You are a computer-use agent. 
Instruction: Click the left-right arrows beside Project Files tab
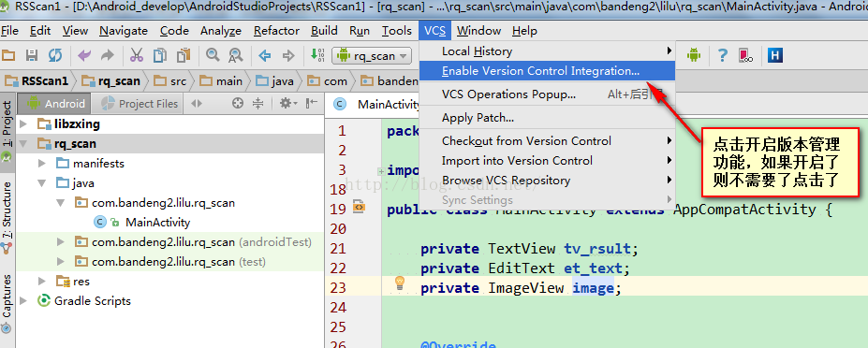point(196,104)
